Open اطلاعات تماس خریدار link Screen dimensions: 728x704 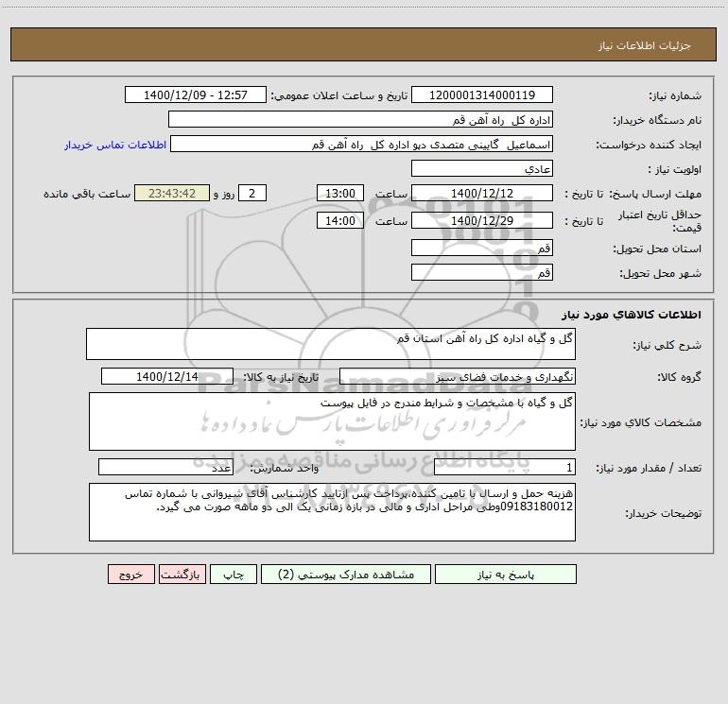coord(115,145)
